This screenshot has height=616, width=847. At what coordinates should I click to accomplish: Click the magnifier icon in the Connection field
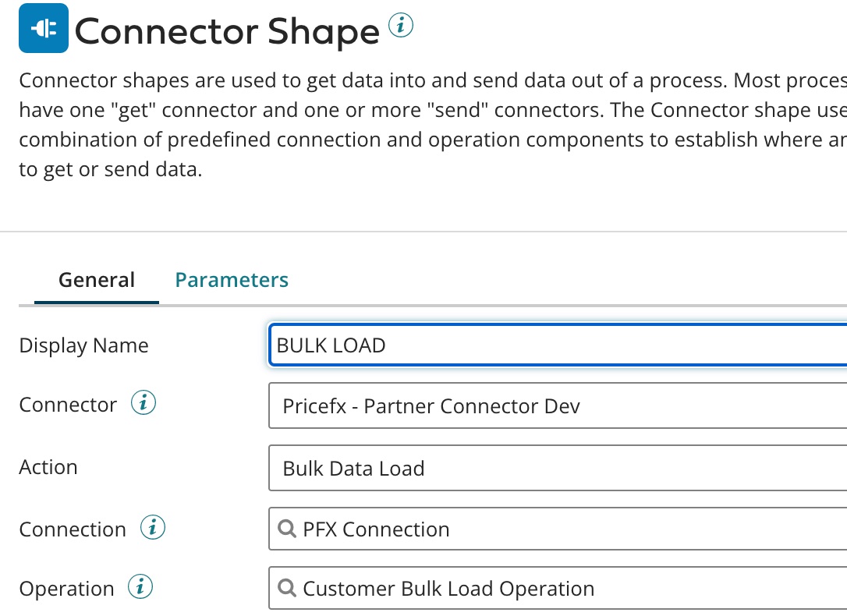(285, 529)
